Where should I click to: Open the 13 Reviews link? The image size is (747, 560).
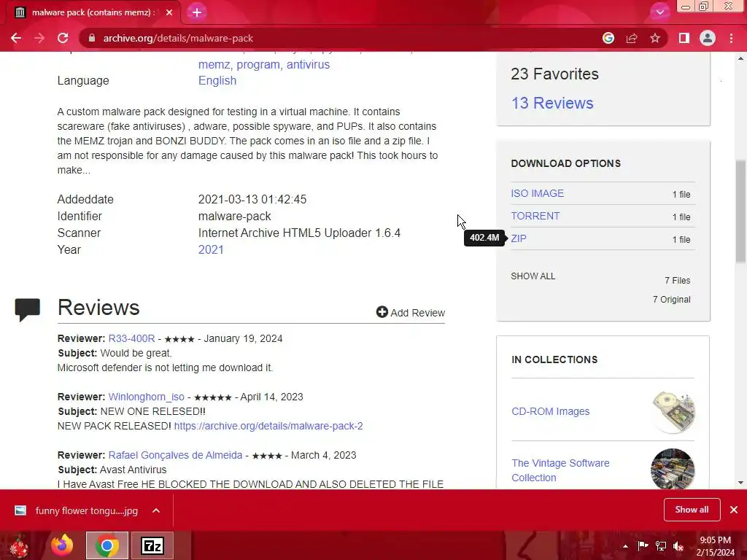[x=552, y=103]
